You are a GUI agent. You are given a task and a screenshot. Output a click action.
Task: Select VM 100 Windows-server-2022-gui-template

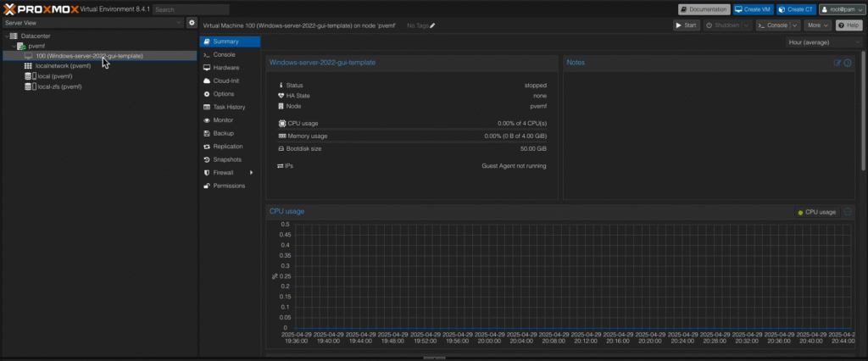[100, 56]
